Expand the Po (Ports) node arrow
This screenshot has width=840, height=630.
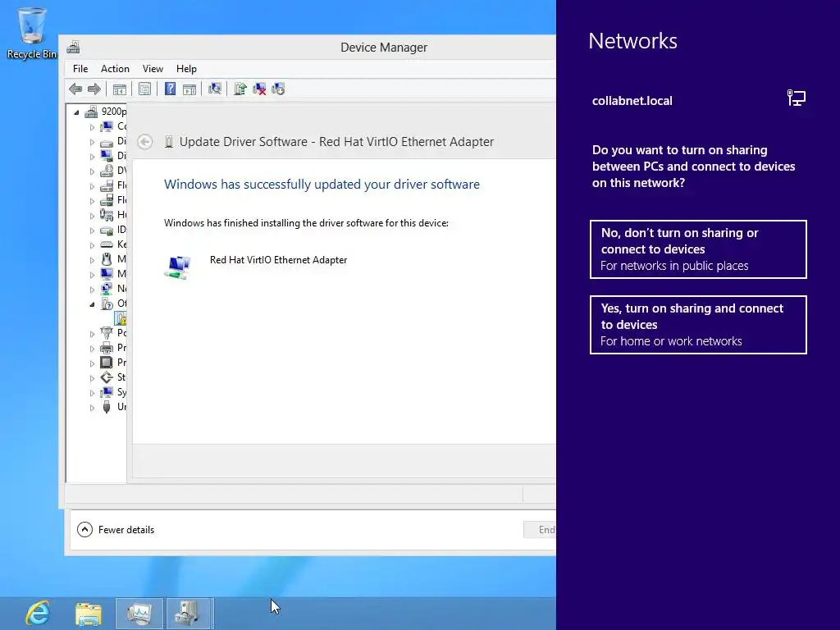point(92,334)
